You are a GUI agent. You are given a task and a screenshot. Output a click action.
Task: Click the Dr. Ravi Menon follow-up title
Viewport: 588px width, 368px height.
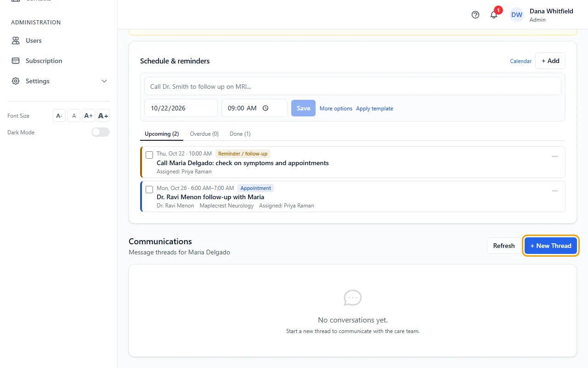pos(210,197)
